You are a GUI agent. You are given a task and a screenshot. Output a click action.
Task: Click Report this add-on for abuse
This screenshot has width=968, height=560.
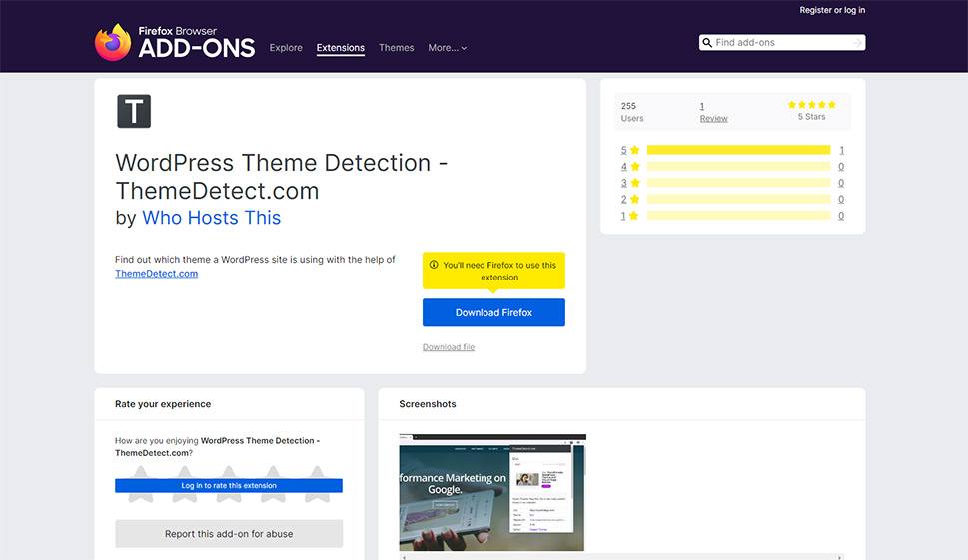tap(229, 533)
